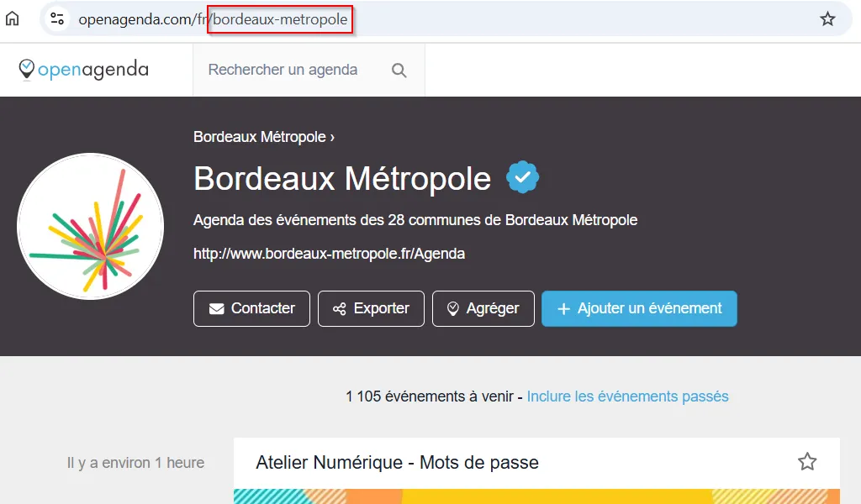Bookmark this page with the star icon
Screen dimensions: 861x504
click(x=827, y=19)
